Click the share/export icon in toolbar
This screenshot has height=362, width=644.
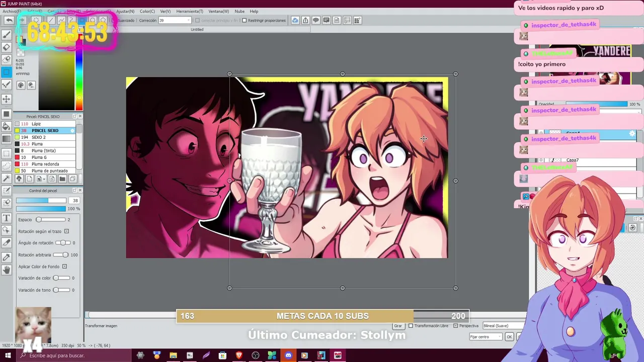click(305, 20)
